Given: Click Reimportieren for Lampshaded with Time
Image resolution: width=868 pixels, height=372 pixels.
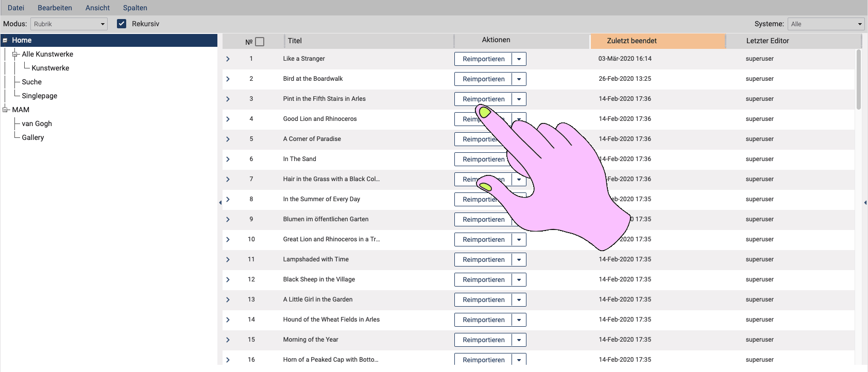Looking at the screenshot, I should coord(483,259).
